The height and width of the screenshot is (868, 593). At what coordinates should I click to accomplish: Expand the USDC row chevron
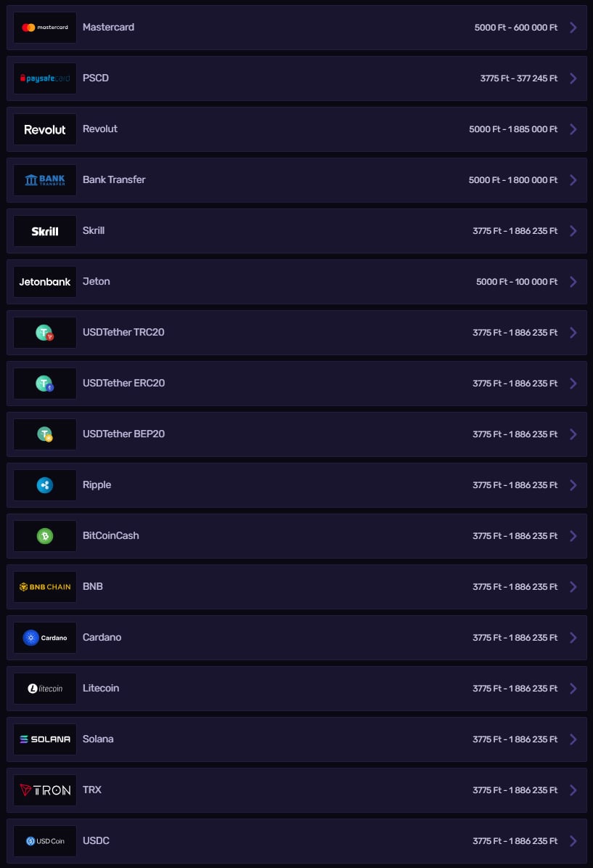[x=573, y=841]
